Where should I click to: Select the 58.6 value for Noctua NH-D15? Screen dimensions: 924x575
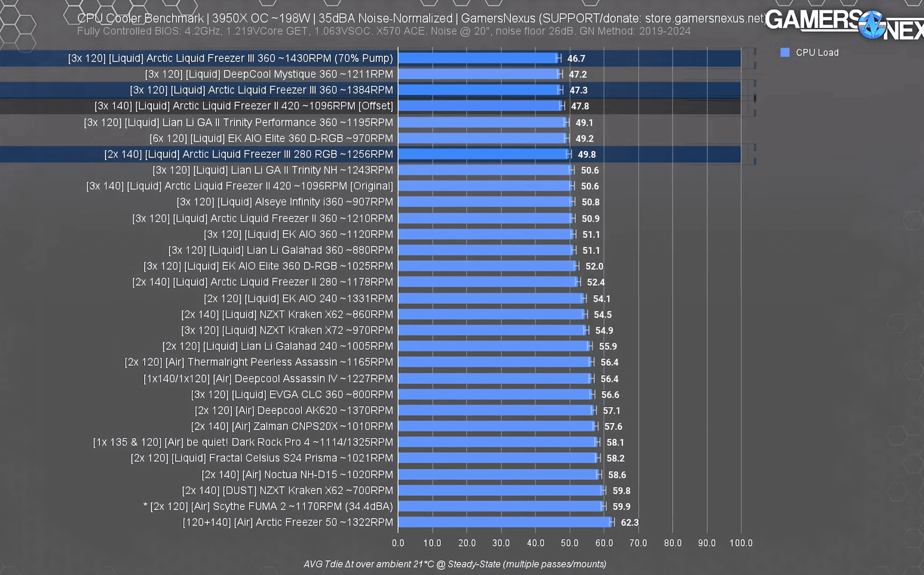tap(617, 475)
